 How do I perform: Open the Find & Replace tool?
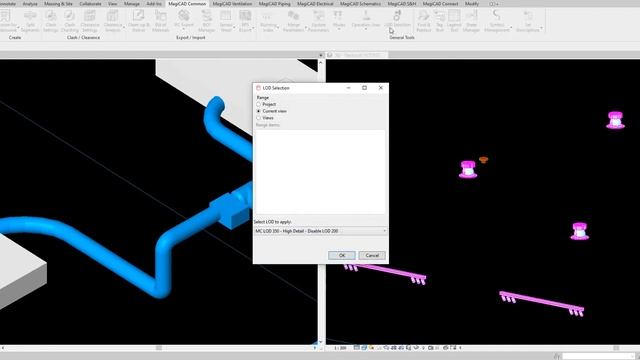click(x=423, y=21)
